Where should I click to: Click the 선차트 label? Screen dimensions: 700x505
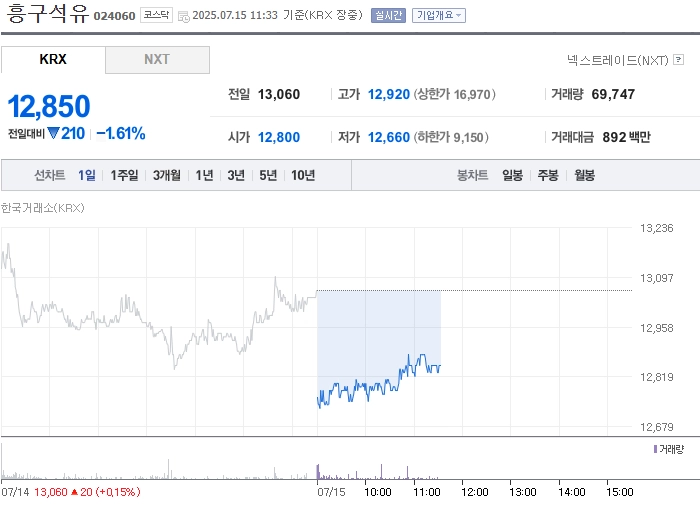point(50,175)
